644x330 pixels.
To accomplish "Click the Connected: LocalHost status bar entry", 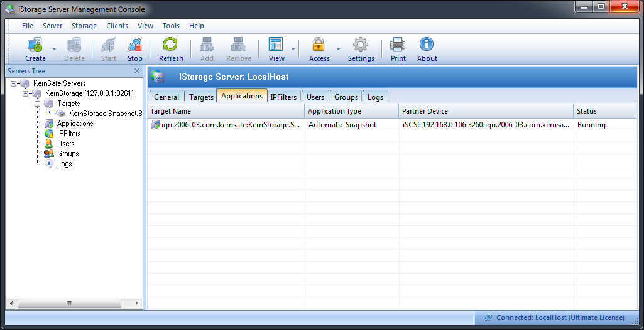I will pyautogui.click(x=556, y=317).
